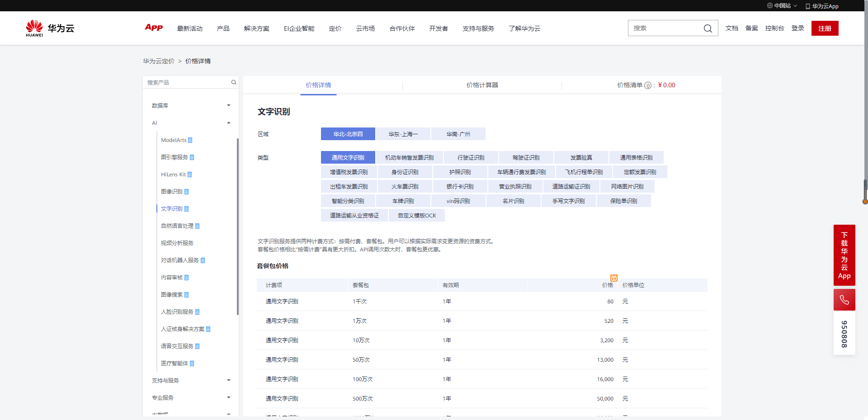Switch to the 价格计算器 tab

coord(482,85)
